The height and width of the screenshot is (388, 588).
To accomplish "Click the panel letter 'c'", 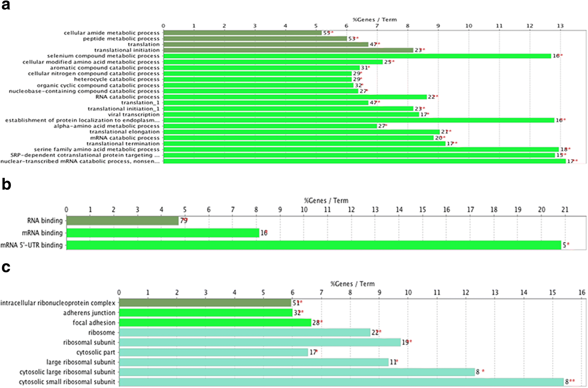I will [6, 267].
